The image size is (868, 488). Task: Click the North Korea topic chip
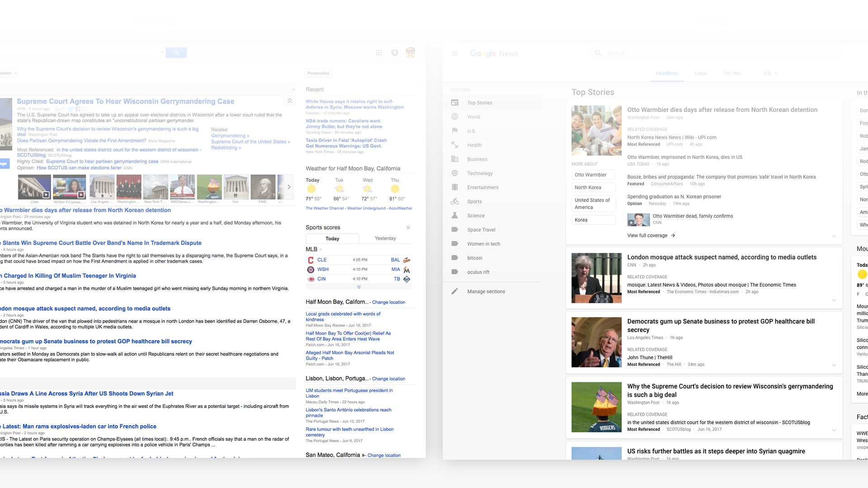[x=593, y=188]
